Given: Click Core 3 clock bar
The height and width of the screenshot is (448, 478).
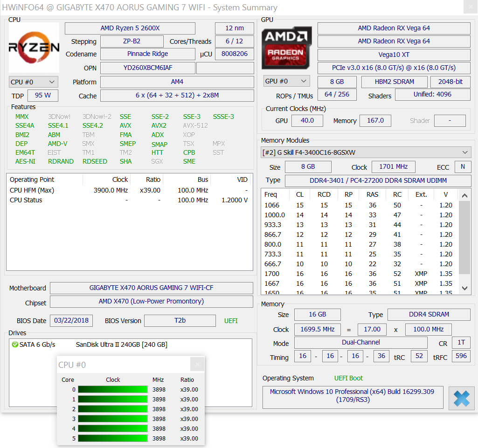Looking at the screenshot, I should (113, 419).
